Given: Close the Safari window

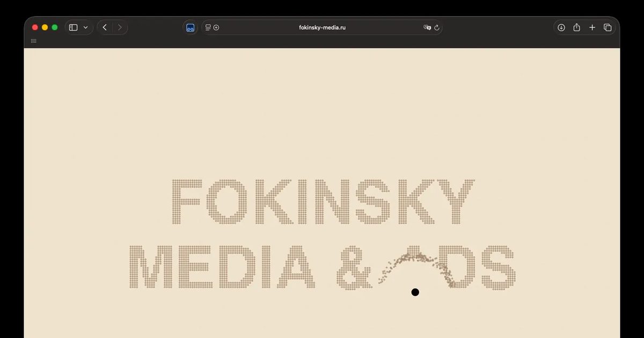Looking at the screenshot, I should pos(35,27).
